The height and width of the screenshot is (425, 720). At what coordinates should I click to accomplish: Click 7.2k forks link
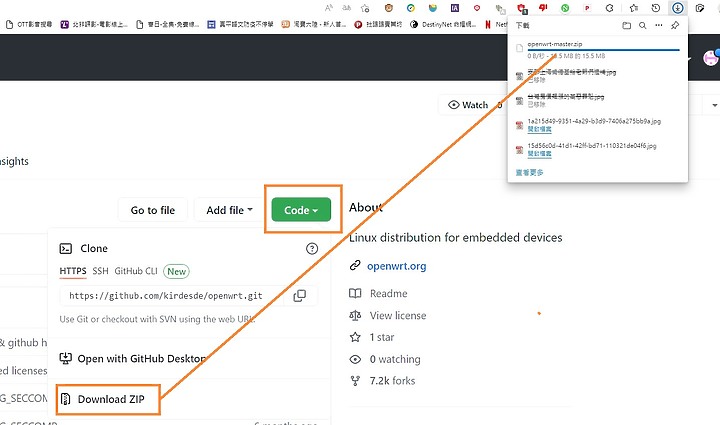pyautogui.click(x=392, y=381)
